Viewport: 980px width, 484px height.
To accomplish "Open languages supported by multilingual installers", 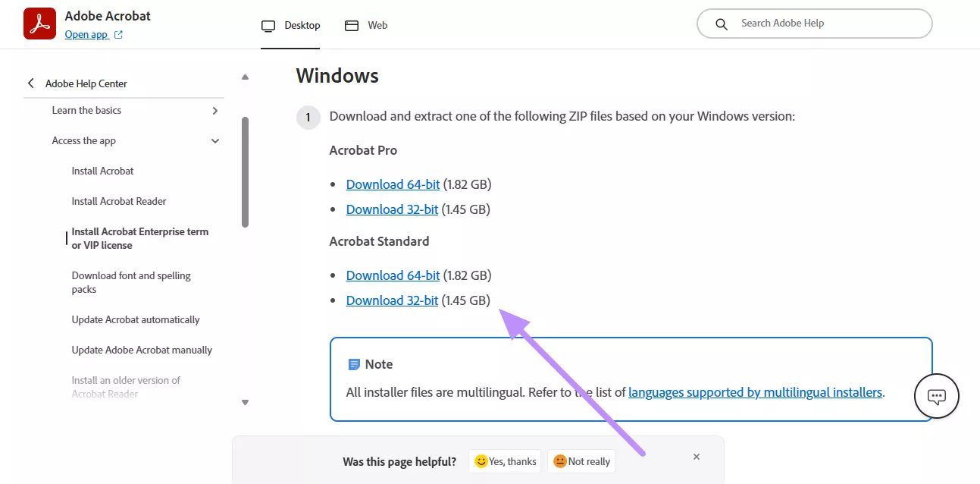I will (x=755, y=392).
